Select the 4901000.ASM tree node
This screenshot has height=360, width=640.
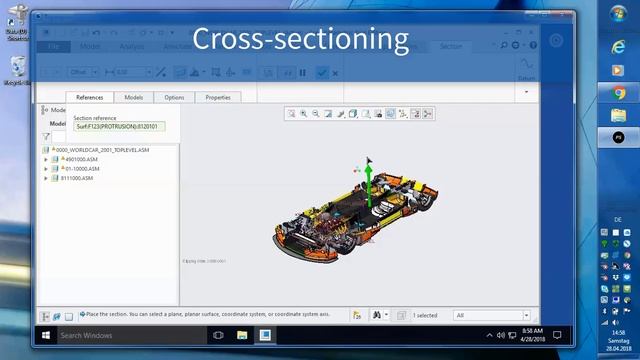click(81, 159)
